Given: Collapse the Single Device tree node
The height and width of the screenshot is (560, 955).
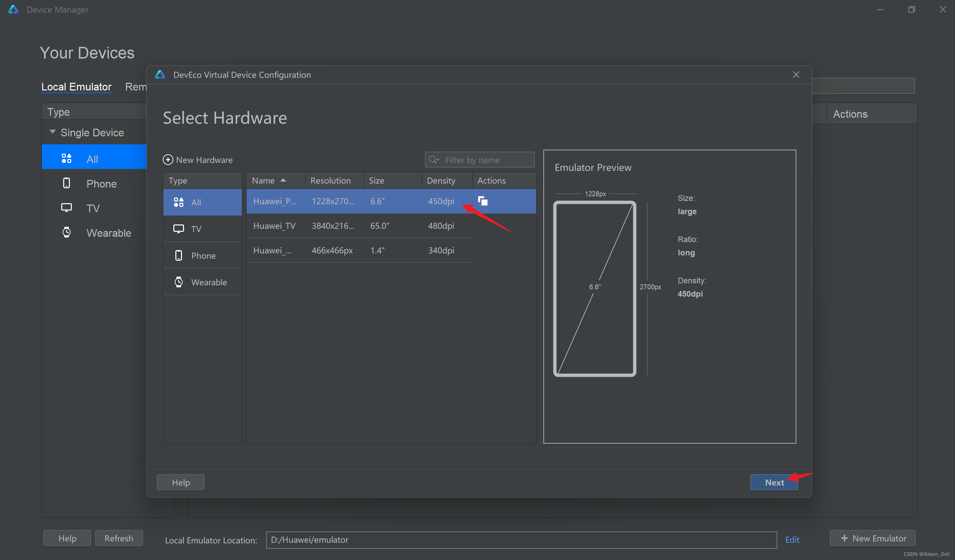Looking at the screenshot, I should pos(53,132).
